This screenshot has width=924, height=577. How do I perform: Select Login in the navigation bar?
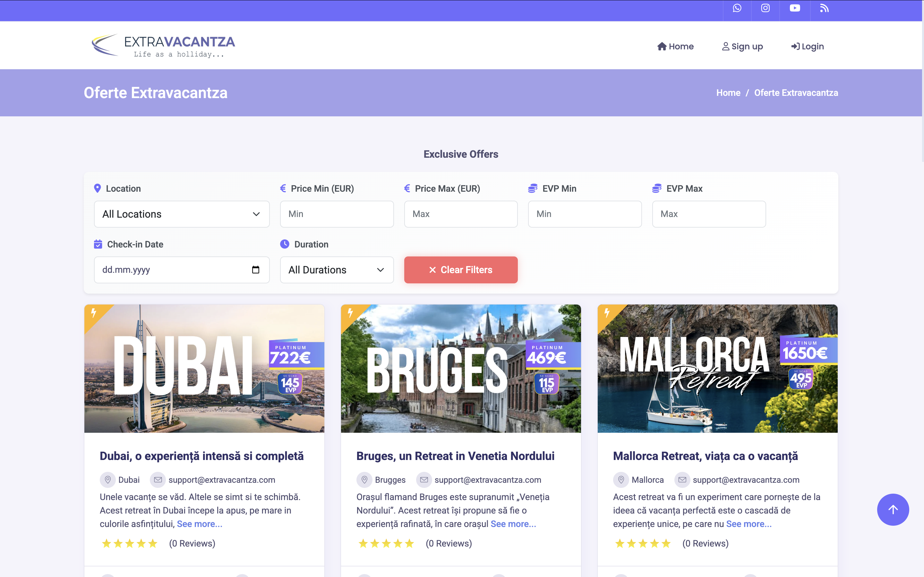[807, 46]
